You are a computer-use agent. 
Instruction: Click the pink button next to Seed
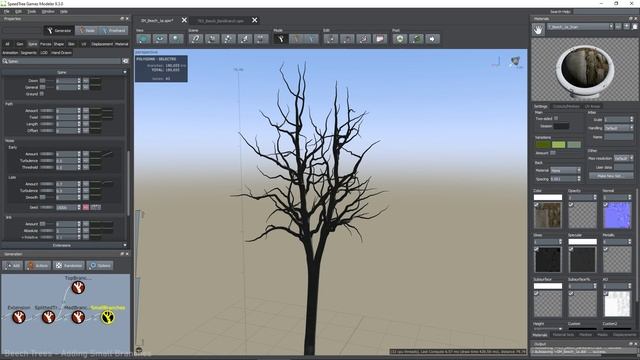point(86,207)
